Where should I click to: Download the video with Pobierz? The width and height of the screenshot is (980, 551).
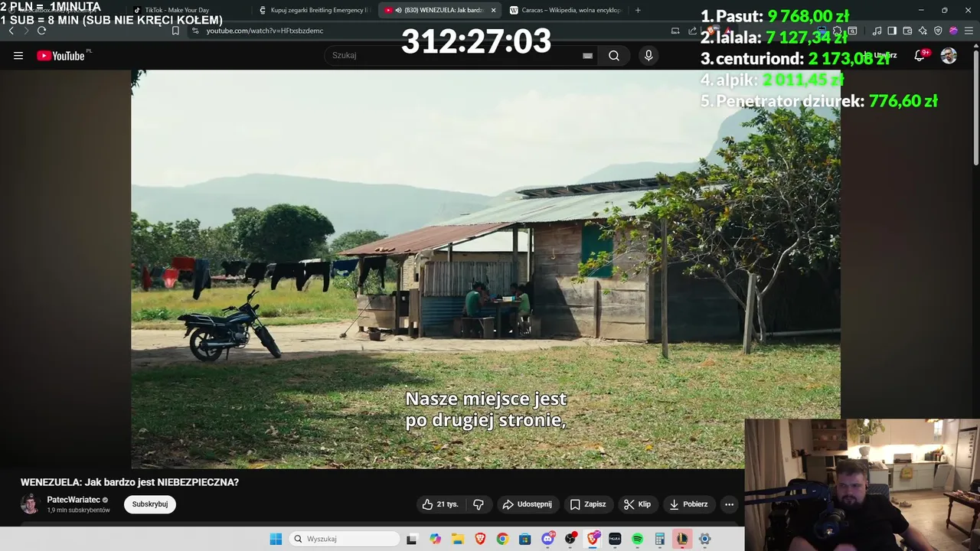(688, 504)
